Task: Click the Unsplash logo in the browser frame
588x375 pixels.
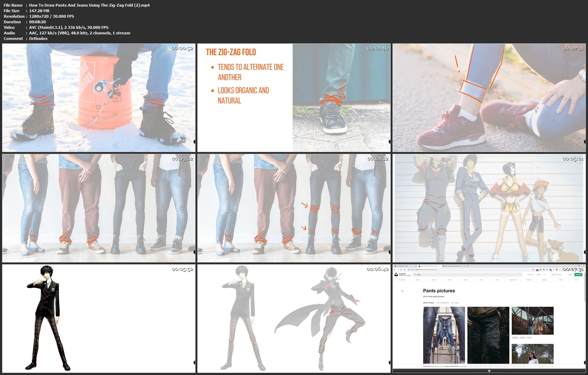Action: coord(396,274)
